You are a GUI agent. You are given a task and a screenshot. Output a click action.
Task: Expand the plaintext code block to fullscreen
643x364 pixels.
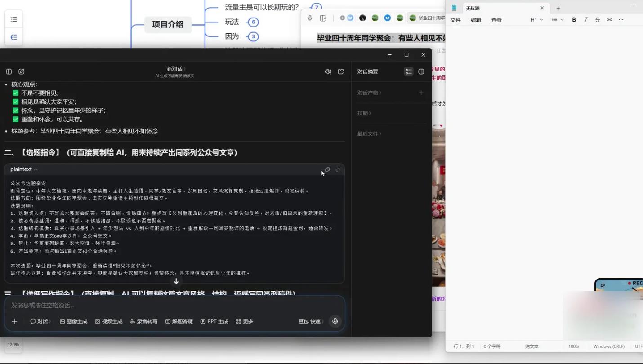click(x=338, y=169)
